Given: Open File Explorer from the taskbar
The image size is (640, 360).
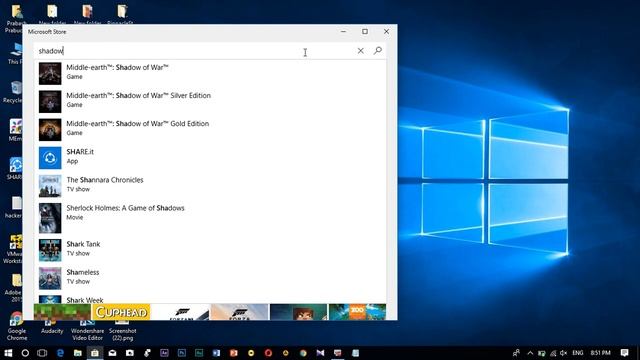Looking at the screenshot, I should click(78, 353).
